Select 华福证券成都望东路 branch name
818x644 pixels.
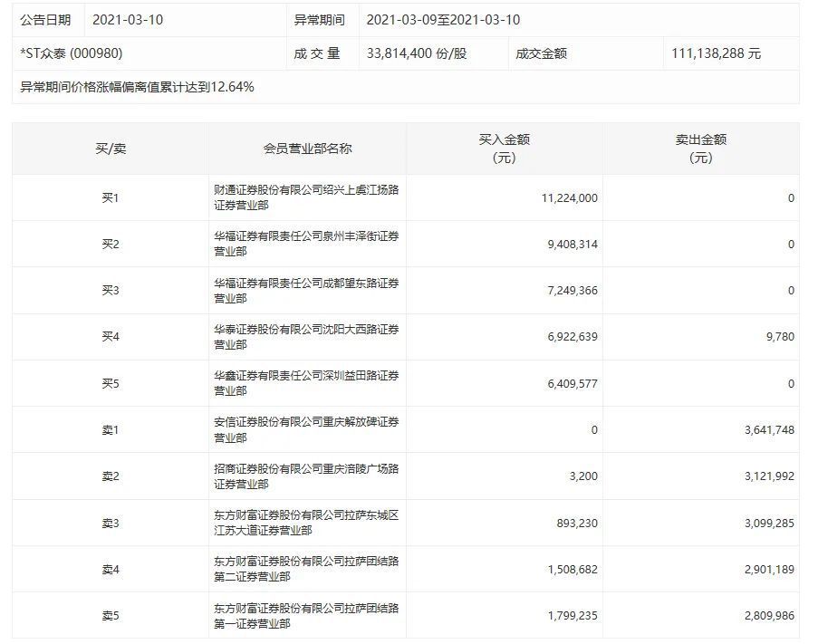tap(306, 291)
